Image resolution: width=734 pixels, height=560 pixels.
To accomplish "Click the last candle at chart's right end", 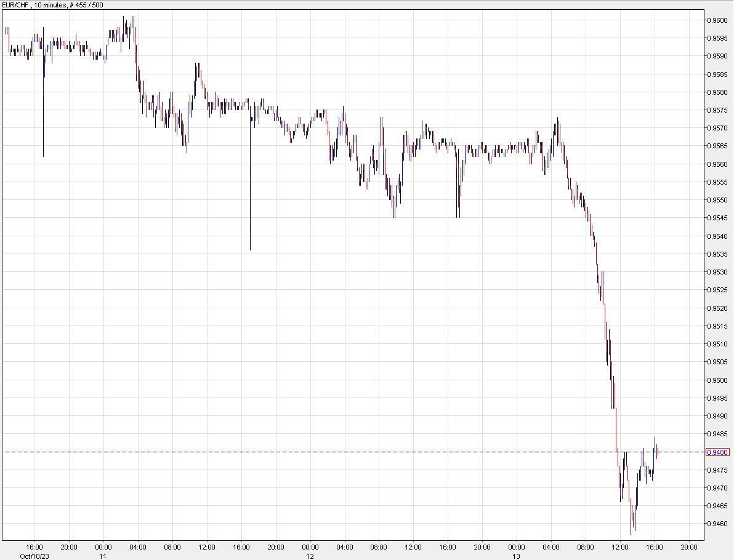I will [659, 452].
